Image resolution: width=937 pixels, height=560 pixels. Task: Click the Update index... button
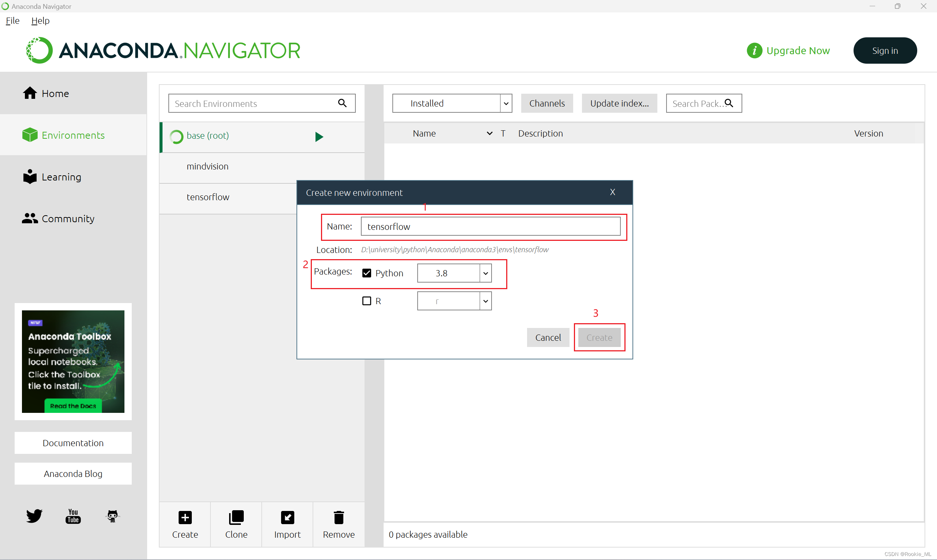tap(619, 103)
